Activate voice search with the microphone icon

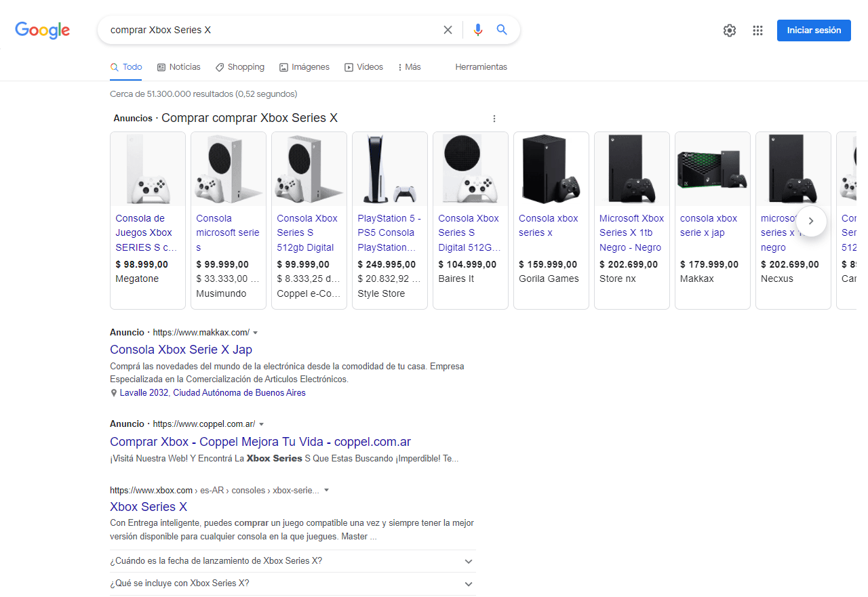[x=477, y=30]
